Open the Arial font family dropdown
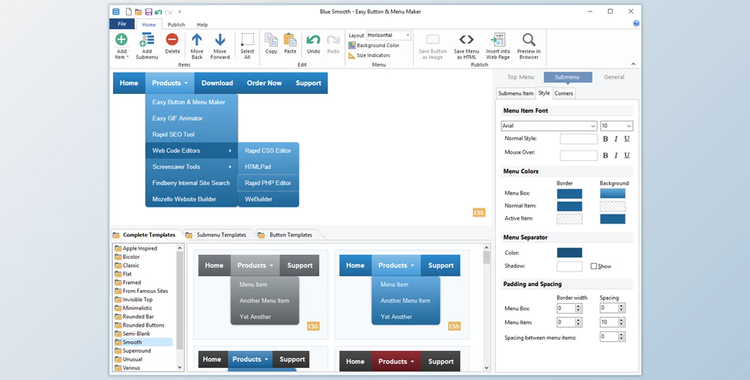The width and height of the screenshot is (750, 380). pos(549,126)
